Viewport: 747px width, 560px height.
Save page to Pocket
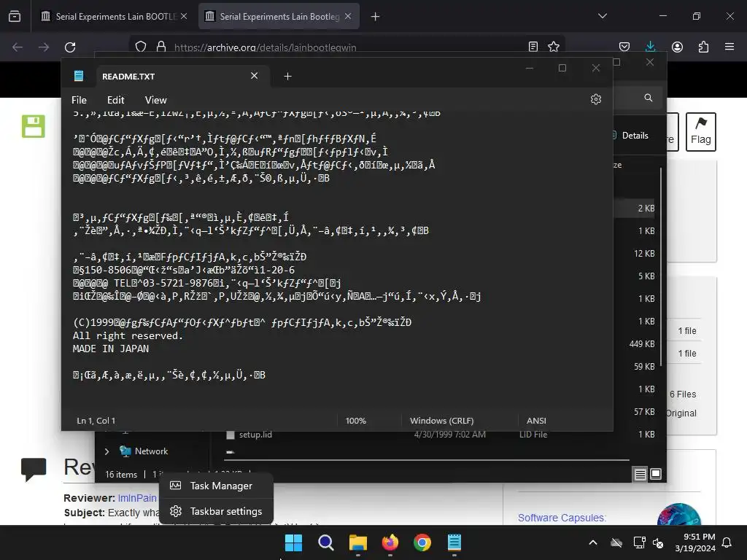(624, 47)
